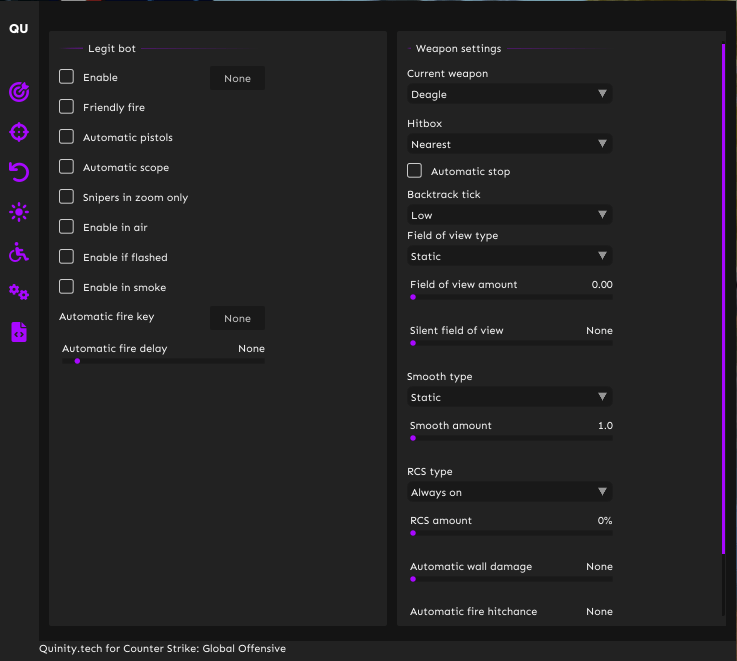Viewport: 737px width, 661px height.
Task: Click the purple vertical scrollbar
Action: point(723,299)
